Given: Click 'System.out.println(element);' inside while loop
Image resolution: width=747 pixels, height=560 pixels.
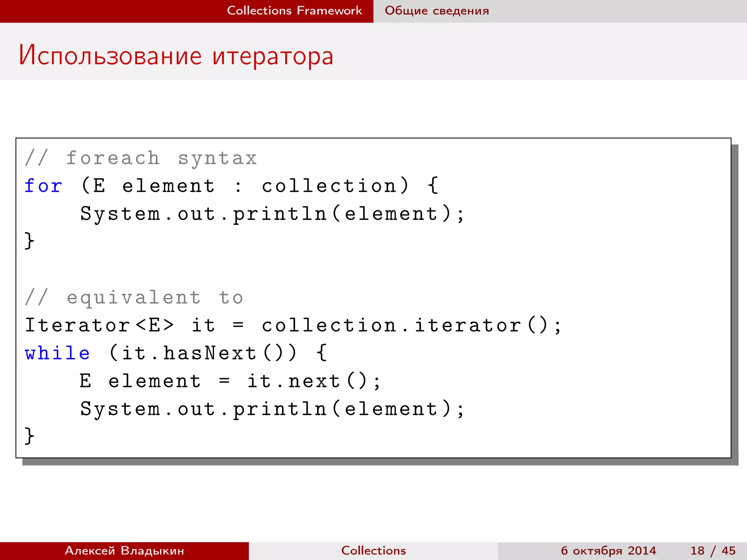Looking at the screenshot, I should click(272, 409).
